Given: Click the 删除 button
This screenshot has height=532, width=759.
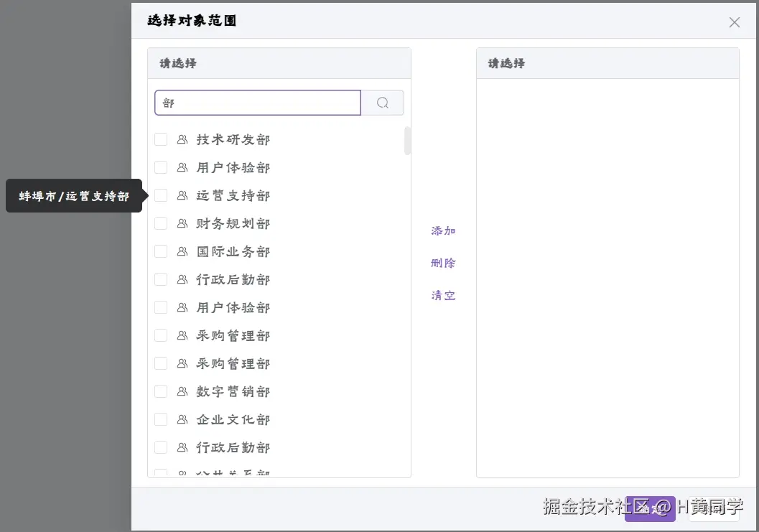Looking at the screenshot, I should 443,263.
